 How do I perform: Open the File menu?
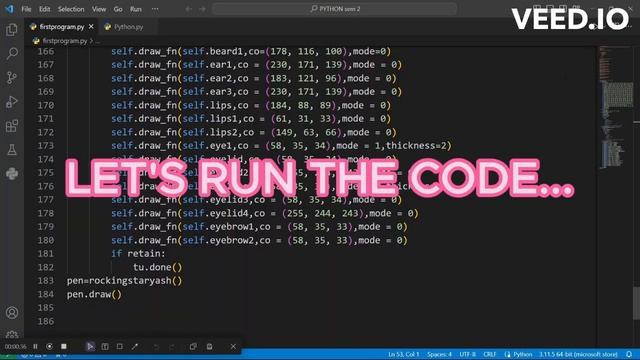point(26,9)
